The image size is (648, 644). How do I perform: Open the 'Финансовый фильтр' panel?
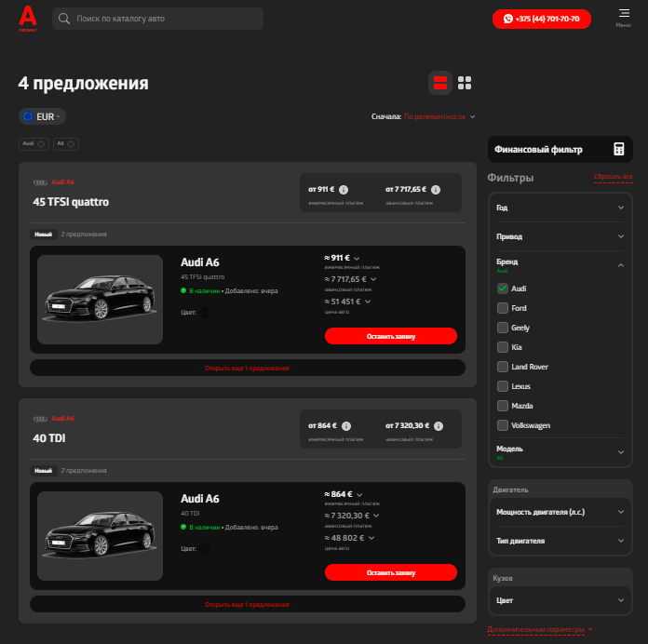coord(560,149)
